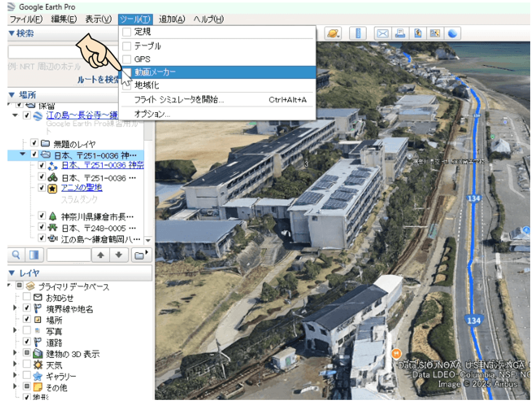532x401 pixels.
Task: Click the email envelope toolbar icon
Action: (x=382, y=34)
